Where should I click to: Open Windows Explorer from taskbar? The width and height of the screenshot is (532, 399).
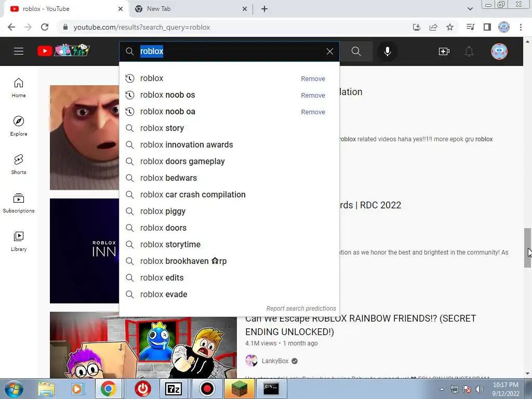(46, 389)
